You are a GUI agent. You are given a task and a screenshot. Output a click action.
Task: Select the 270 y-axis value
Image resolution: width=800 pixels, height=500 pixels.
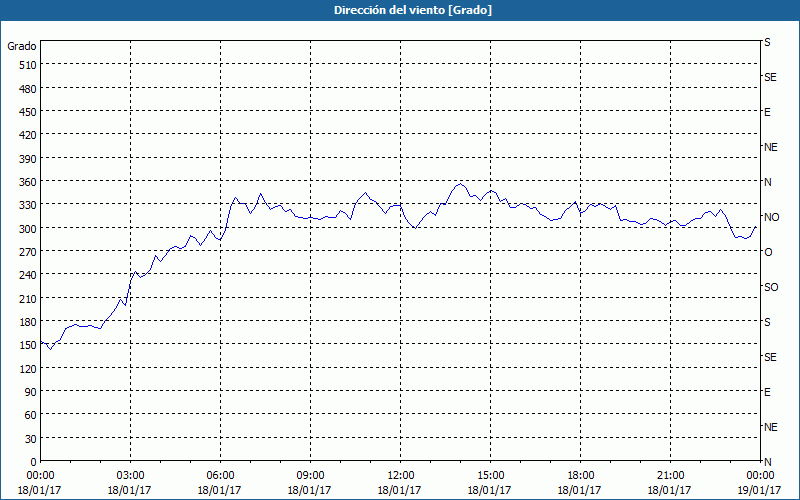click(x=29, y=252)
